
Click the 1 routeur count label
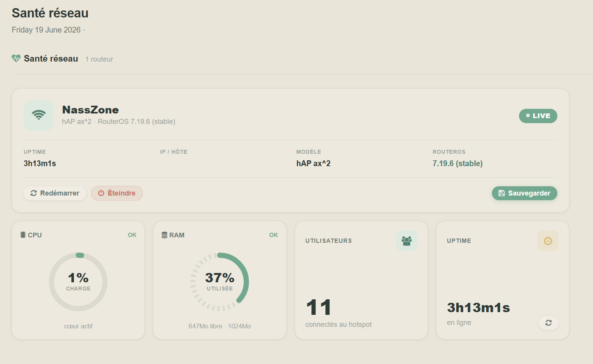pyautogui.click(x=99, y=59)
